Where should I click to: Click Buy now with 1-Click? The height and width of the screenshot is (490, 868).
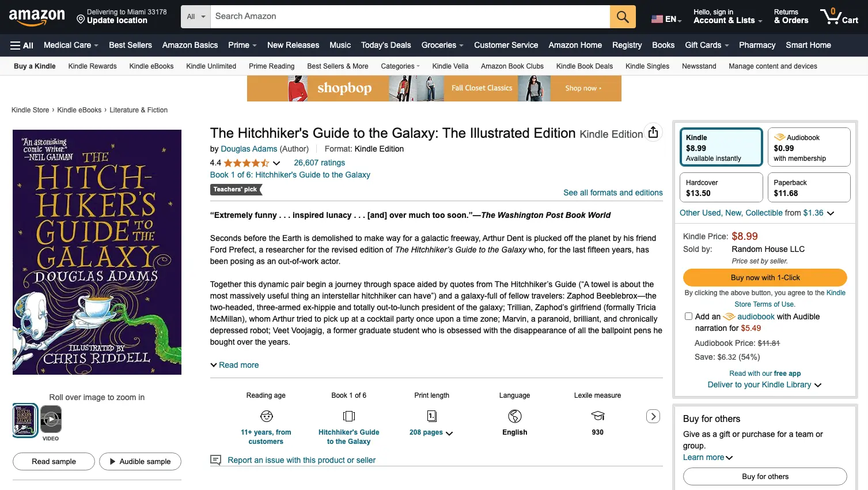tap(764, 277)
